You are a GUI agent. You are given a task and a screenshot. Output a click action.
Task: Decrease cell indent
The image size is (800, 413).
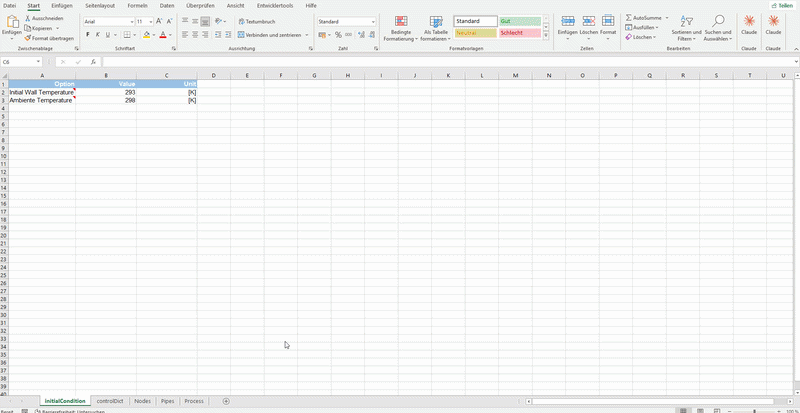click(218, 35)
